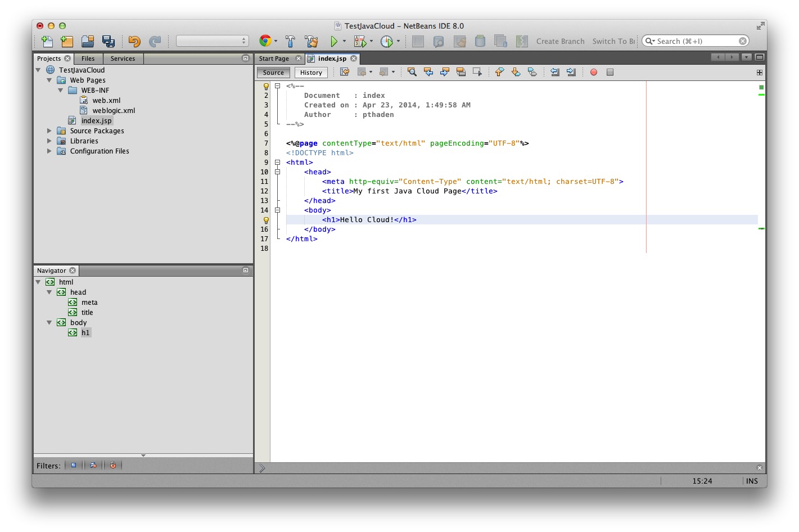Click the Find Selection magnifier icon
This screenshot has height=532, width=799.
(412, 72)
